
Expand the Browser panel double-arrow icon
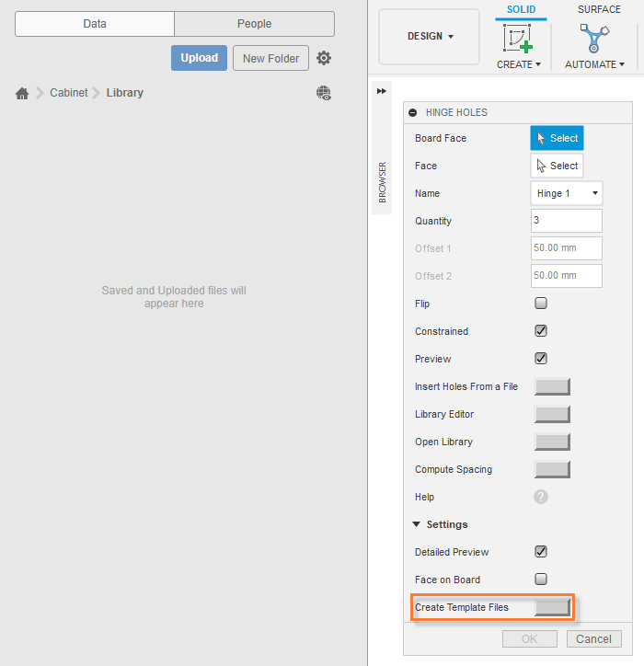[382, 90]
